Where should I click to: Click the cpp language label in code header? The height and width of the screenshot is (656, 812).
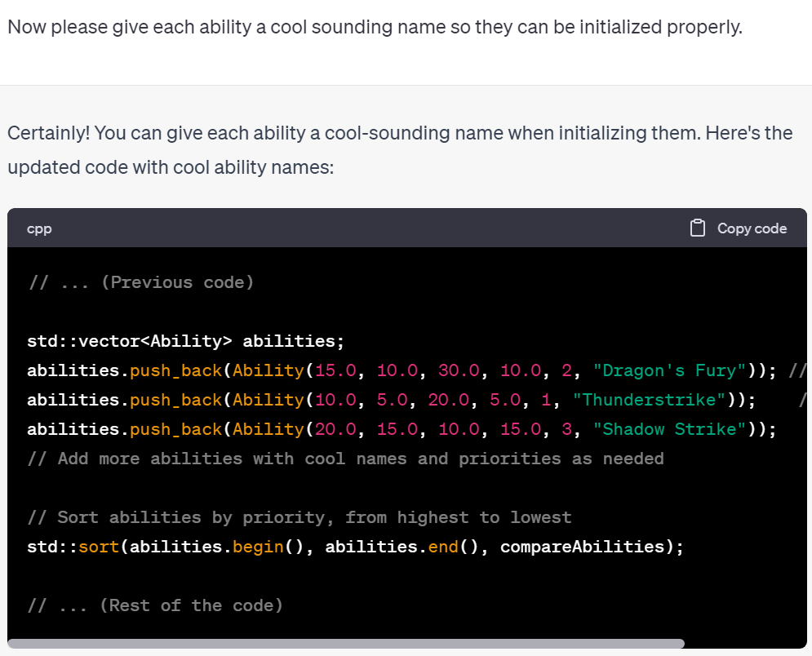(x=39, y=229)
